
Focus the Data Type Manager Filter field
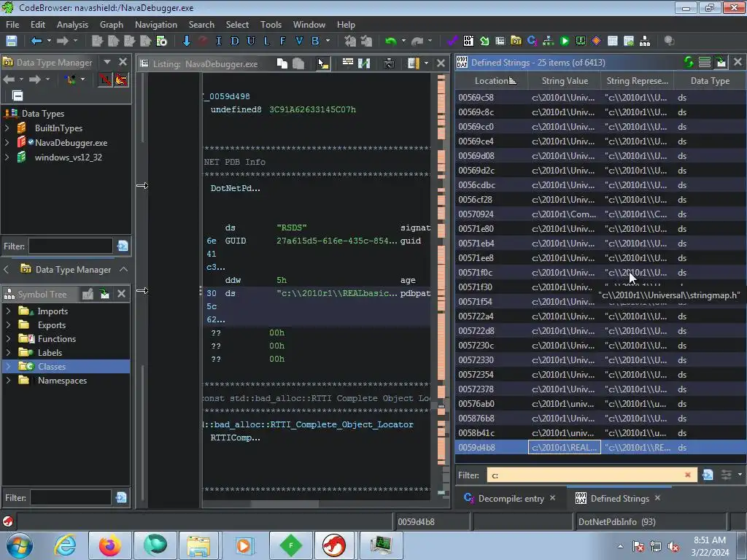click(70, 246)
